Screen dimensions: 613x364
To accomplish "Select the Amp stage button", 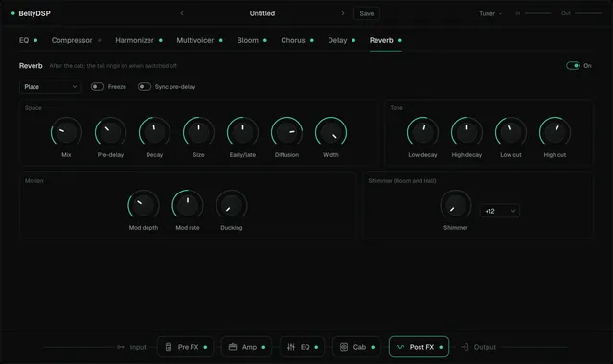I will click(247, 347).
